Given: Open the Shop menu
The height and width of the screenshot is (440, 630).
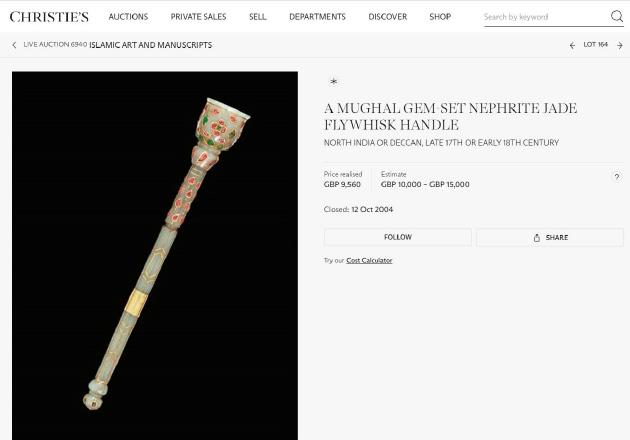Looking at the screenshot, I should (x=440, y=17).
